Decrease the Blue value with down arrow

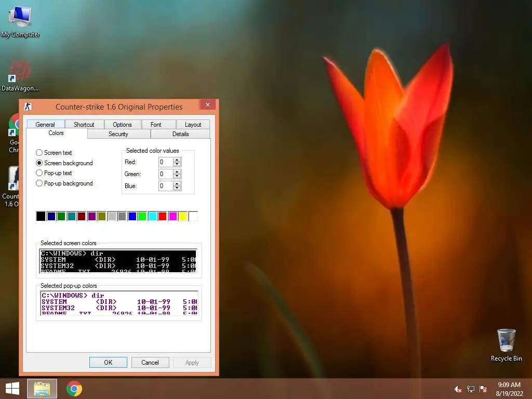(x=177, y=188)
